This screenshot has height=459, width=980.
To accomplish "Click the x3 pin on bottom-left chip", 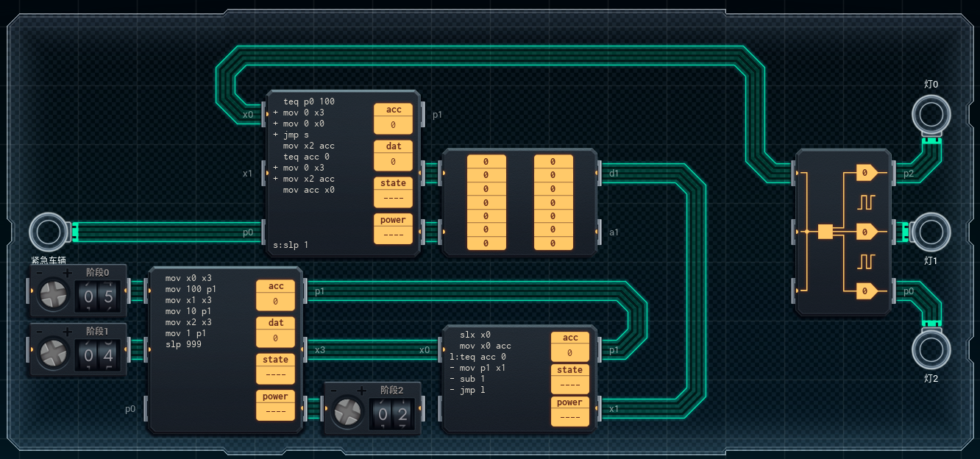I will 320,350.
